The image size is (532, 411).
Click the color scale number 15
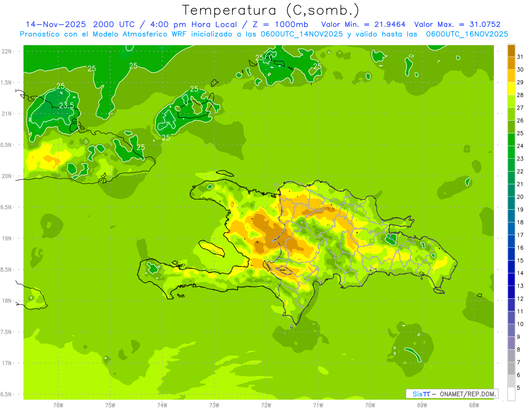[x=520, y=260]
